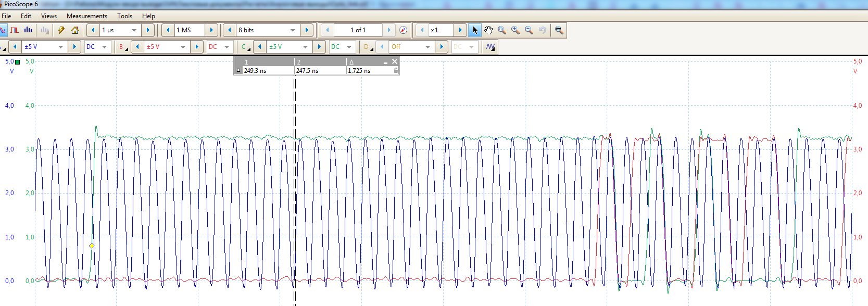Switch to Persistence mode icon

(15, 30)
